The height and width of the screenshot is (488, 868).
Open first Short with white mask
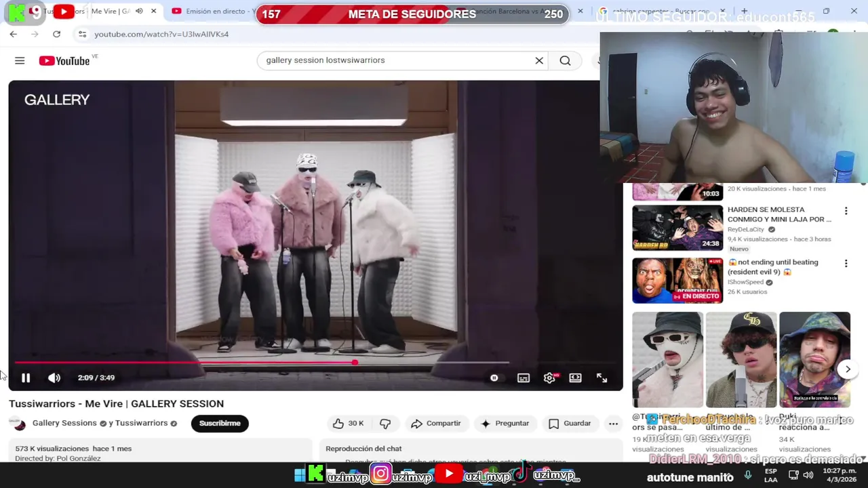click(x=667, y=359)
